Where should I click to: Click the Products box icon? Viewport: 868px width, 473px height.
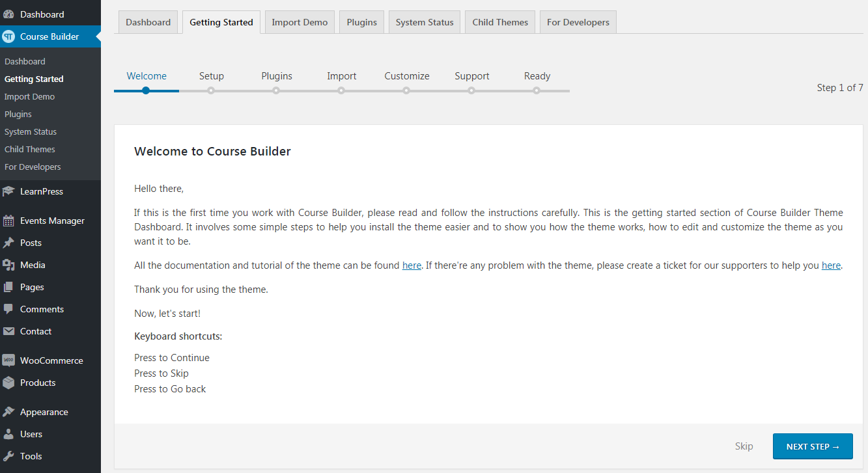tap(8, 383)
